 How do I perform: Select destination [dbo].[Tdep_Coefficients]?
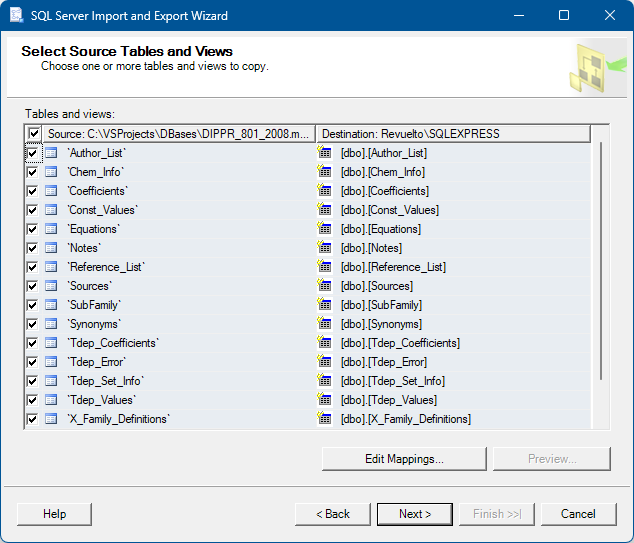[x=400, y=343]
